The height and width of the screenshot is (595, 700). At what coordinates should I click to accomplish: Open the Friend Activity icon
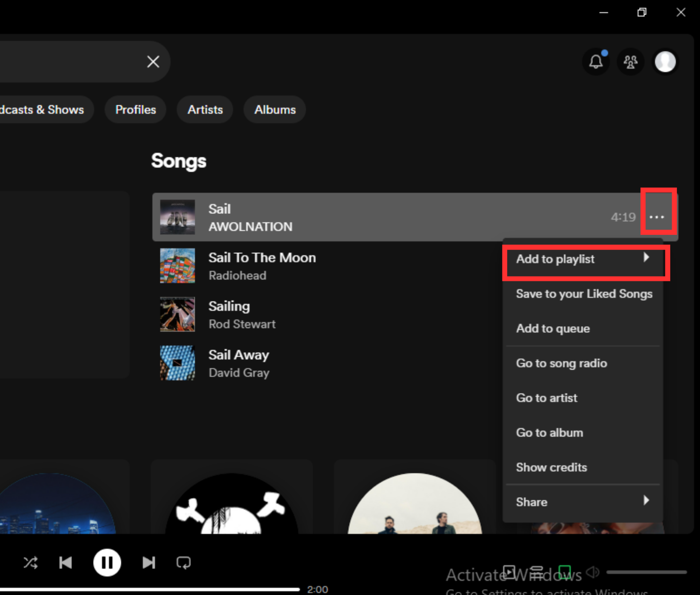point(630,62)
